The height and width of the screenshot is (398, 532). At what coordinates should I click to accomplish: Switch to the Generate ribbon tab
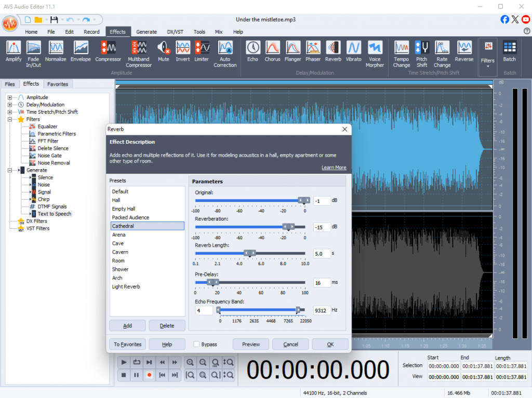(147, 32)
